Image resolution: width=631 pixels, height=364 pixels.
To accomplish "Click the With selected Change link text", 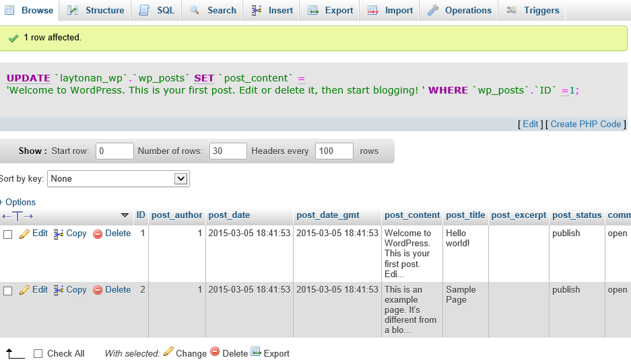I will click(x=191, y=353).
